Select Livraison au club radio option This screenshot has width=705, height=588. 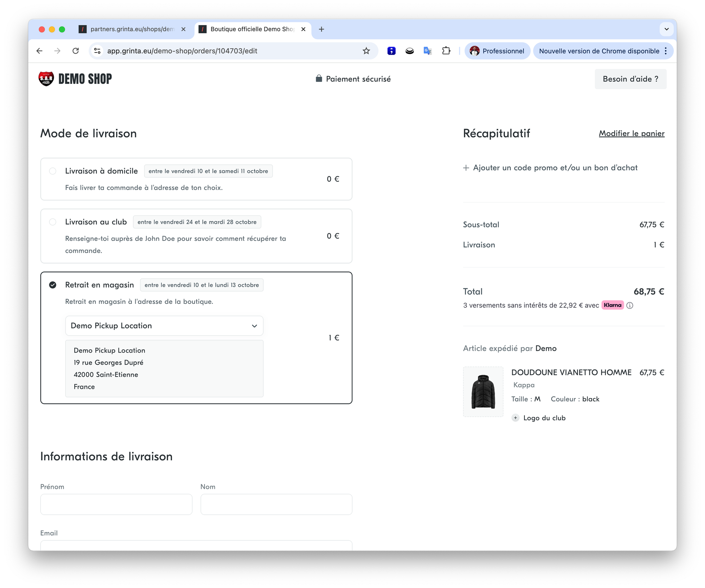tap(53, 222)
